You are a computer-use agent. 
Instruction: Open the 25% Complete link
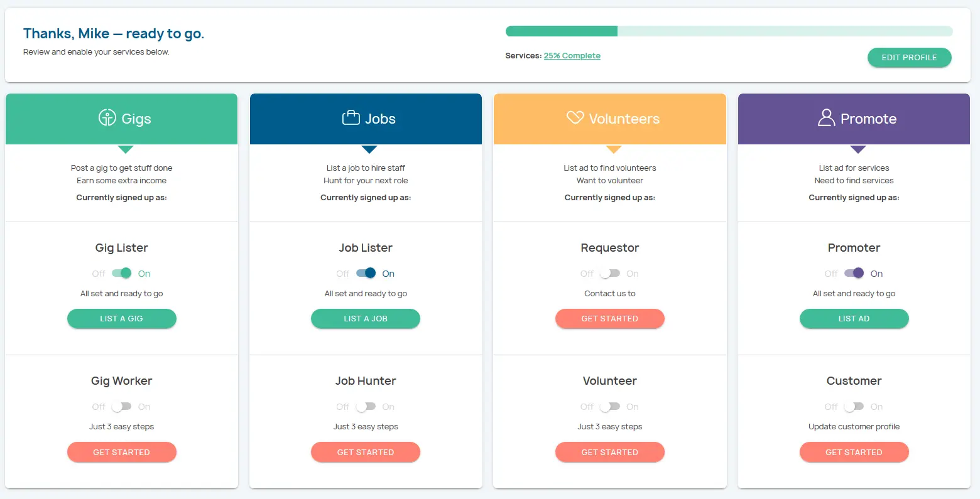point(572,56)
